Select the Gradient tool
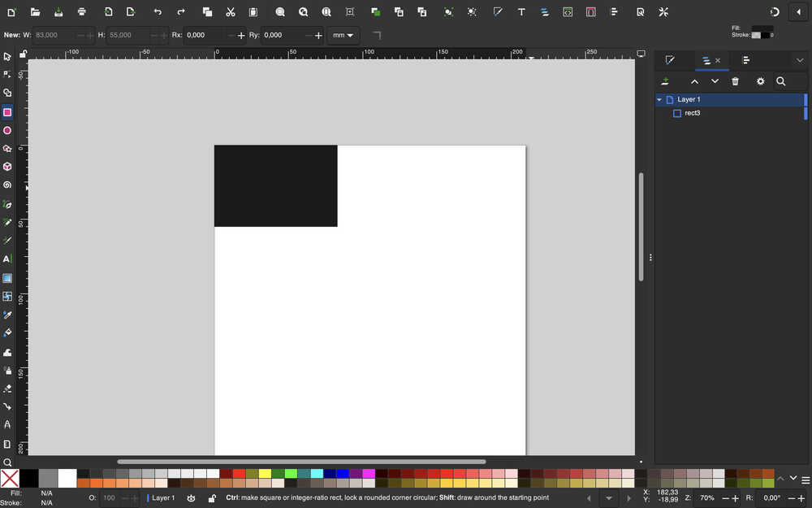This screenshot has height=508, width=812. pos(7,278)
